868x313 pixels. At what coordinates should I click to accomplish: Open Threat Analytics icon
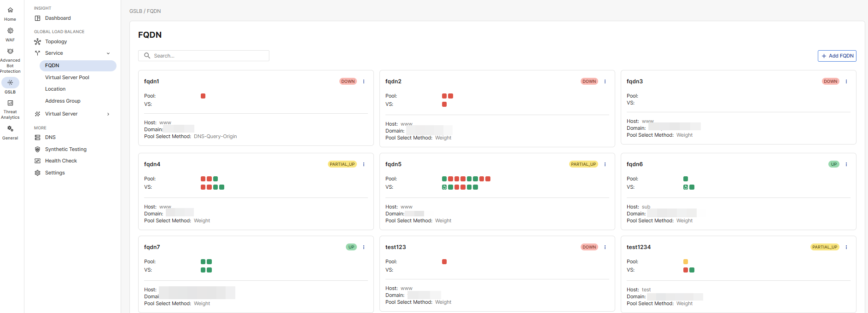click(10, 103)
